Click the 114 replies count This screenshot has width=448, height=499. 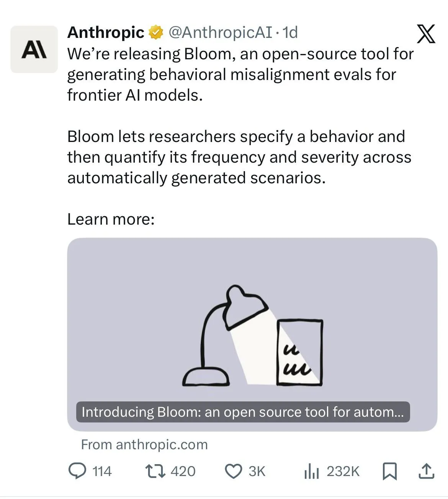tap(102, 471)
